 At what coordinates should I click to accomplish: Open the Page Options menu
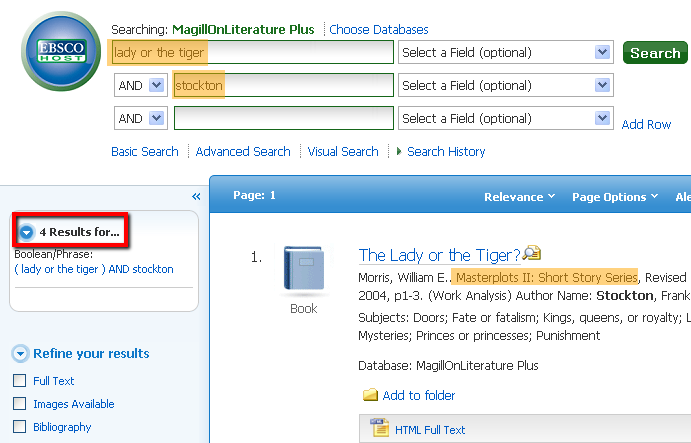coord(615,197)
